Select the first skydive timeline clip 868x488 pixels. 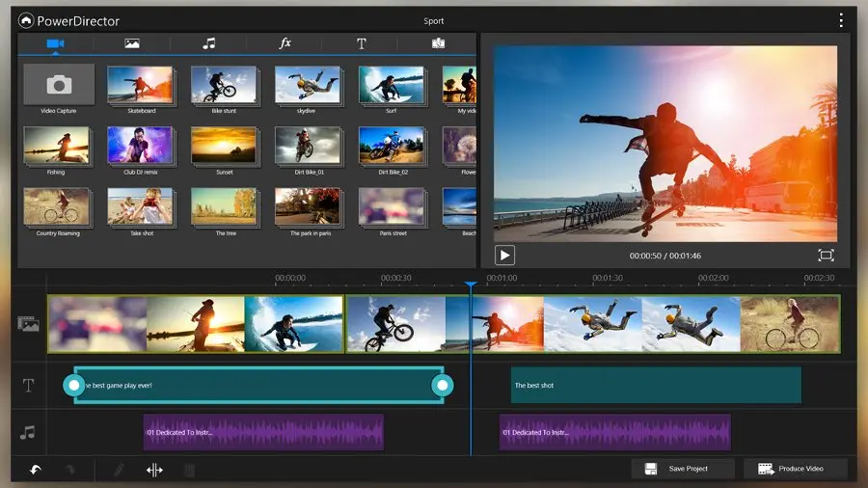pyautogui.click(x=593, y=324)
